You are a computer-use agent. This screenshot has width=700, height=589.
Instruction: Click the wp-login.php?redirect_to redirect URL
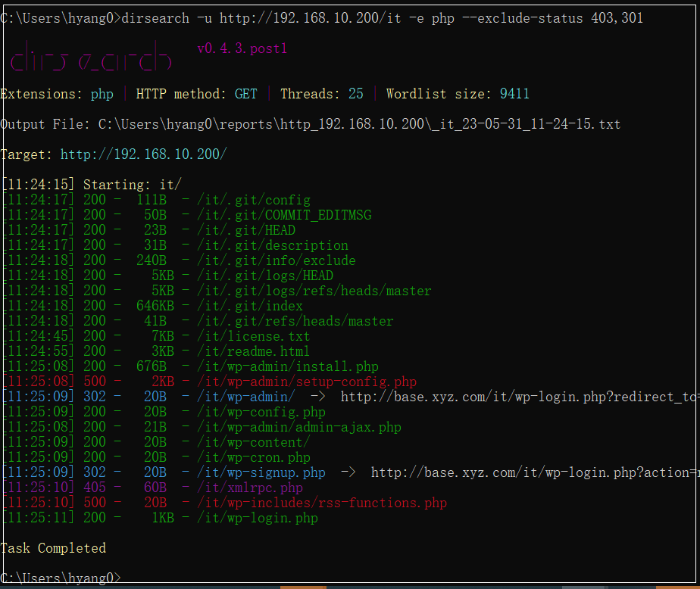click(520, 397)
